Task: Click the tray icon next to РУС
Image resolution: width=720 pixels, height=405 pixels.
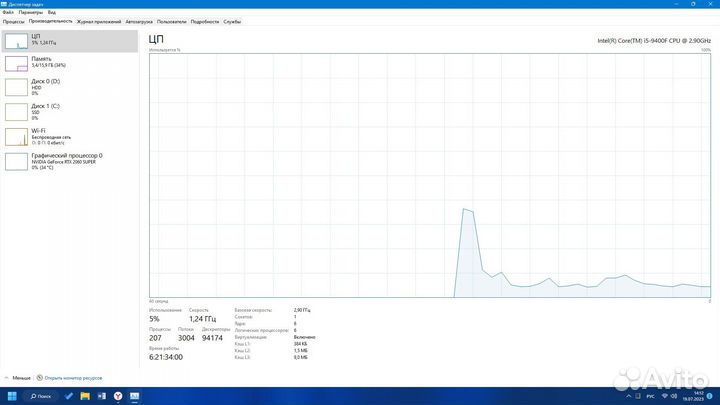Action: 638,396
